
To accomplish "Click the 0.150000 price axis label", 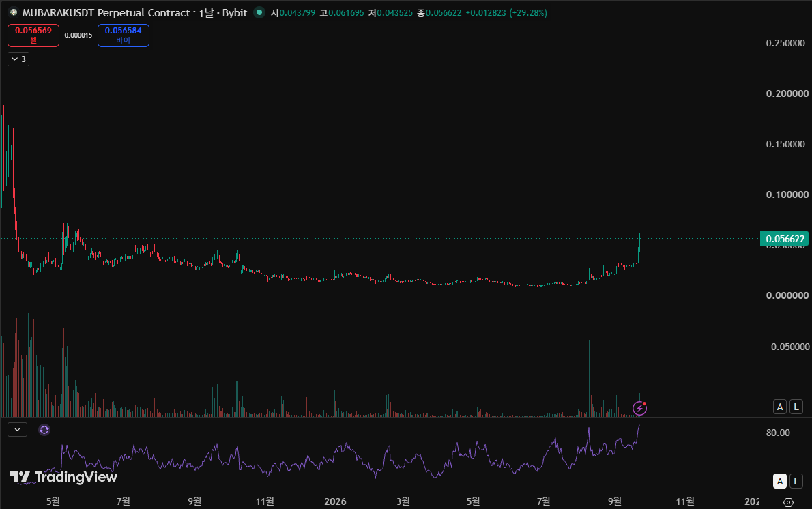I will pos(785,144).
